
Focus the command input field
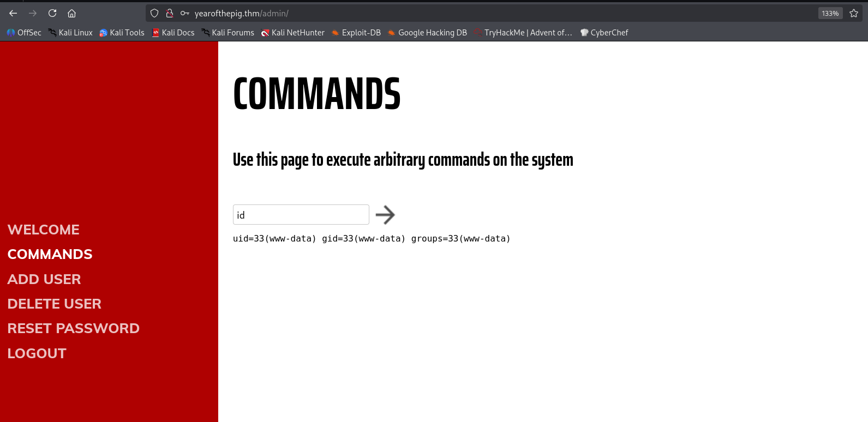tap(301, 215)
